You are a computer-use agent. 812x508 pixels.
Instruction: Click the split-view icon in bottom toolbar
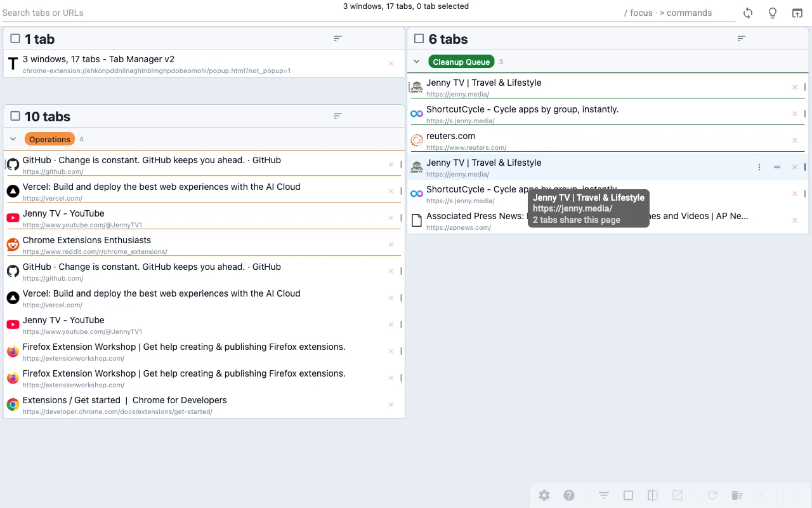pyautogui.click(x=653, y=495)
